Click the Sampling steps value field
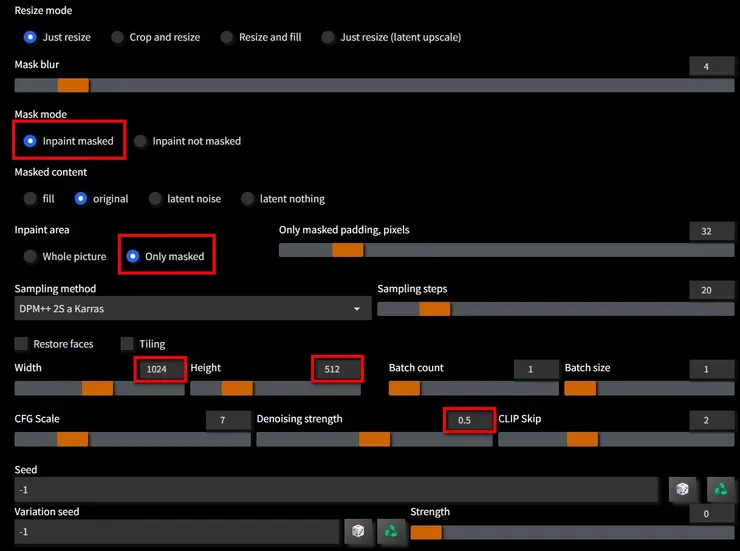The height and width of the screenshot is (551, 740). (712, 290)
